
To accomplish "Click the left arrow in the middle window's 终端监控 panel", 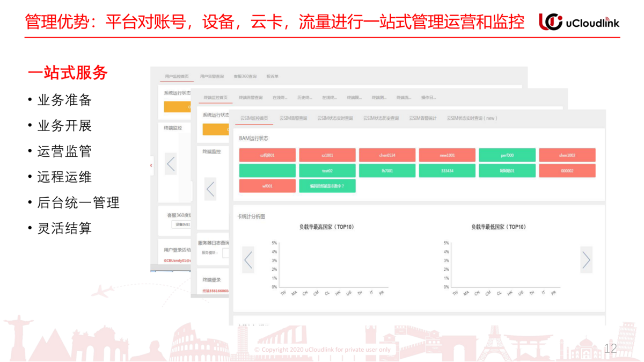I will pyautogui.click(x=210, y=189).
